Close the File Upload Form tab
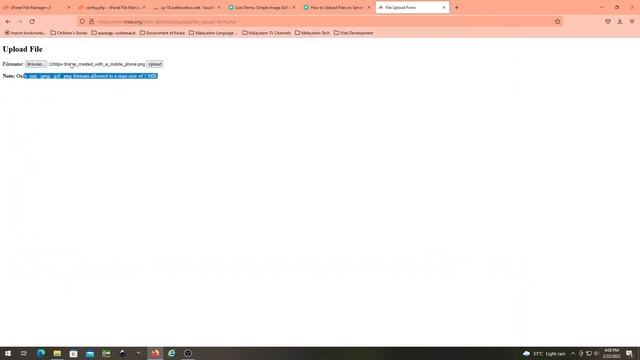Viewport: 640px width, 360px height. coord(444,7)
